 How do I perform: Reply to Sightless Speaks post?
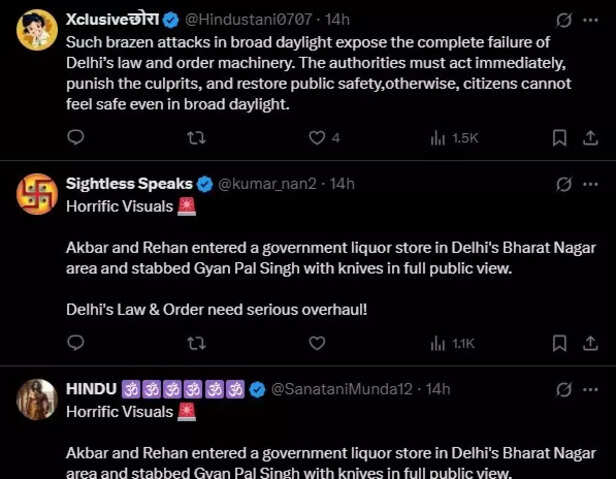76,343
